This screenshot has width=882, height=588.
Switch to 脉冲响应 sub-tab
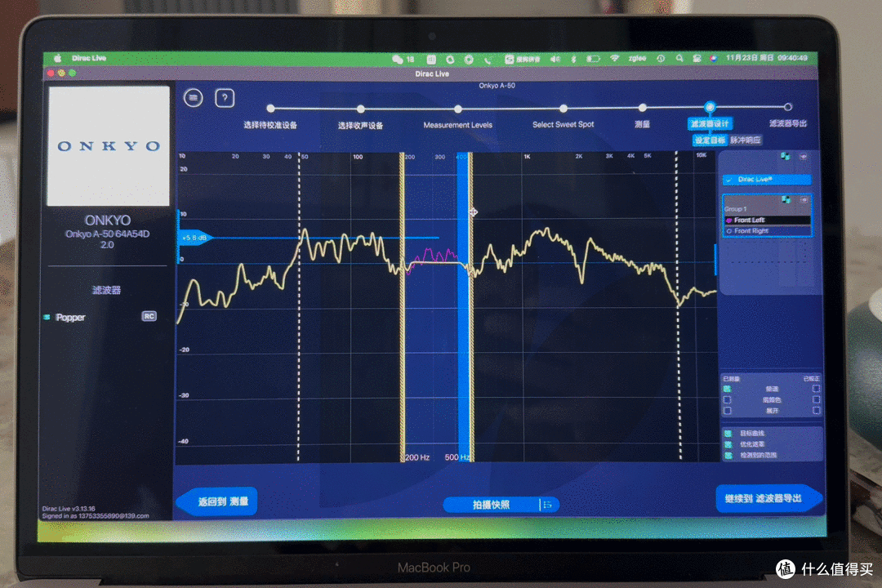pyautogui.click(x=746, y=140)
